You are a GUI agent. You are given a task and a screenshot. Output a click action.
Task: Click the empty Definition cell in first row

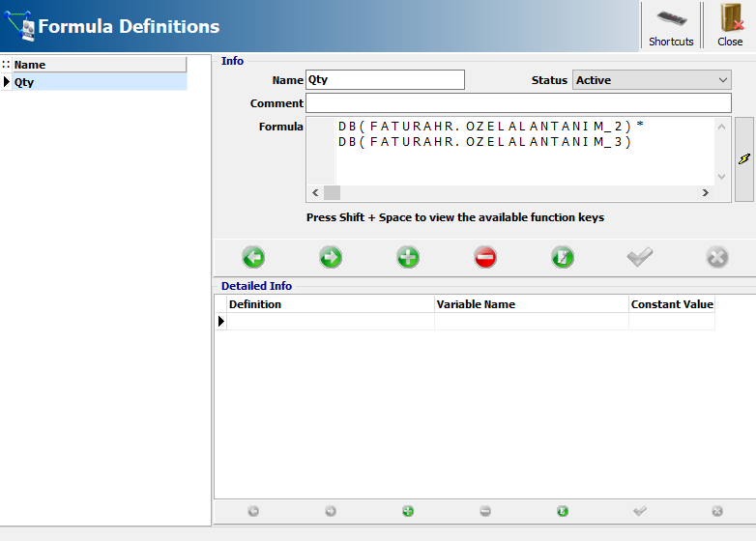[331, 322]
